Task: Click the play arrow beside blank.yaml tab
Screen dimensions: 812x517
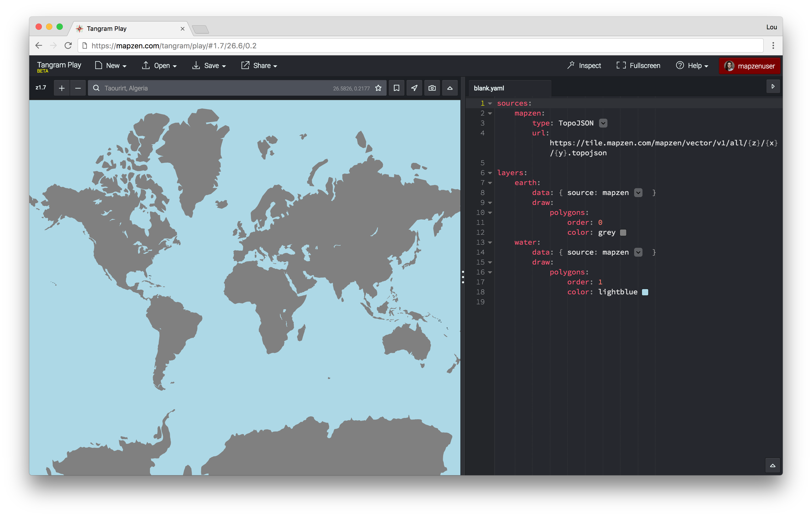Action: click(773, 87)
